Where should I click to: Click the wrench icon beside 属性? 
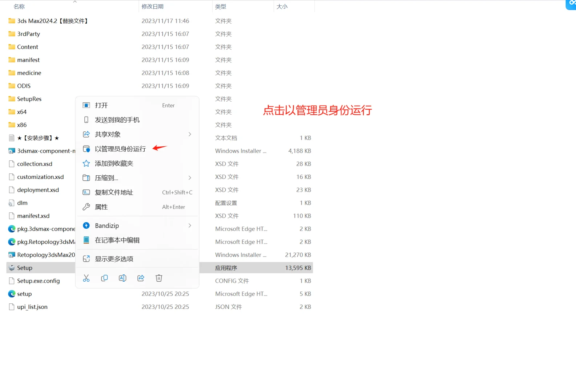(86, 207)
